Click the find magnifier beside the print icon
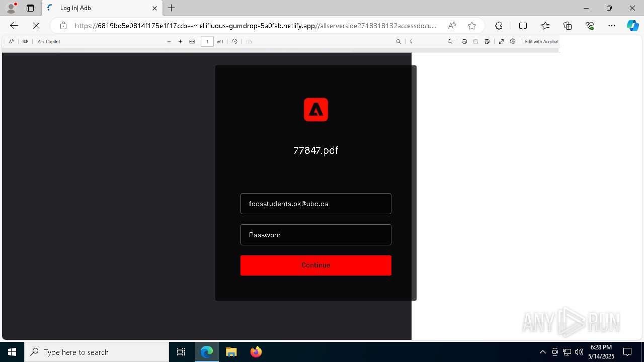 (450, 42)
